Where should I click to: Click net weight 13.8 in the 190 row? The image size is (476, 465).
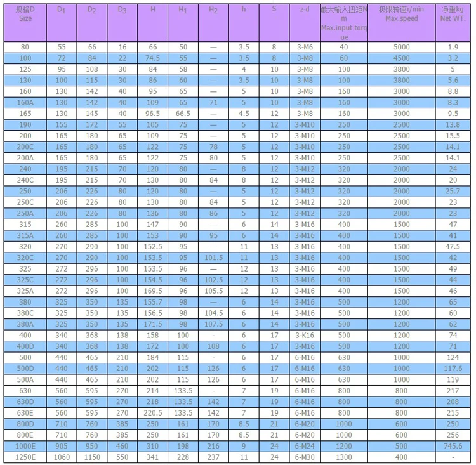[453, 125]
